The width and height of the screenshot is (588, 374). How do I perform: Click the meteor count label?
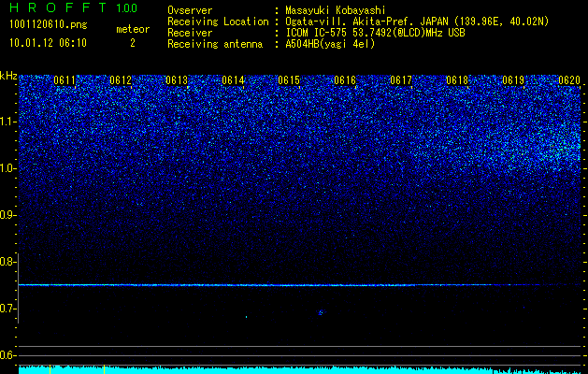click(x=133, y=29)
